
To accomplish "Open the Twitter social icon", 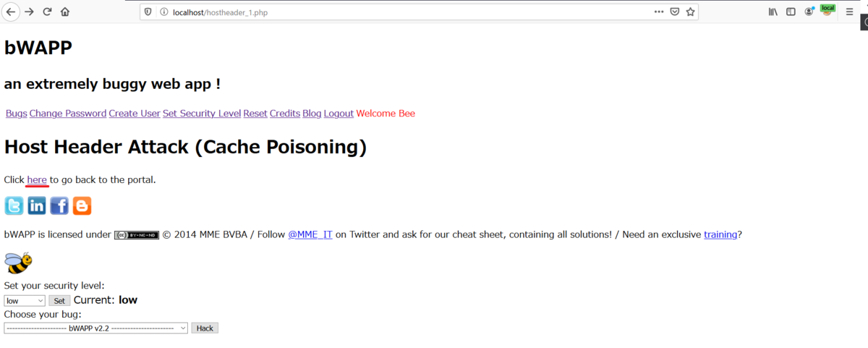I will click(14, 206).
